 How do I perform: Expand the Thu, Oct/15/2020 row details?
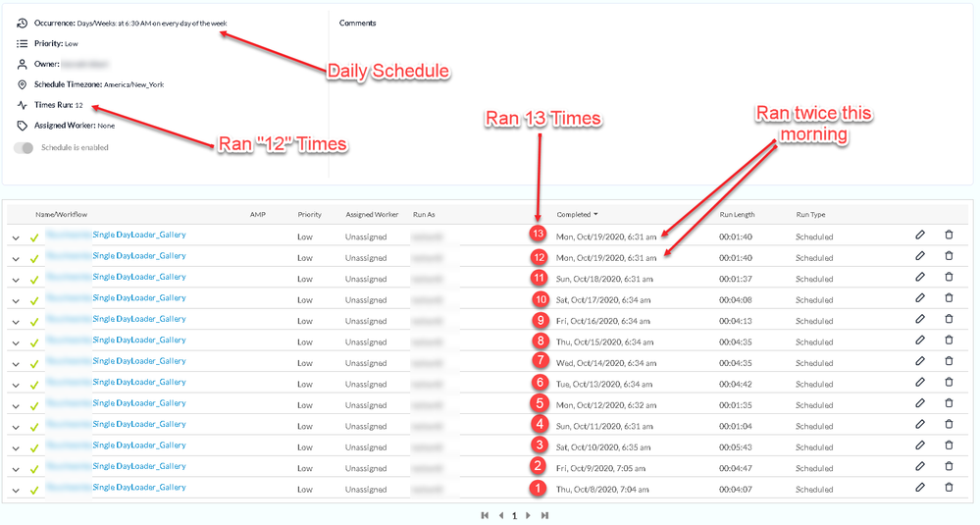[x=16, y=343]
